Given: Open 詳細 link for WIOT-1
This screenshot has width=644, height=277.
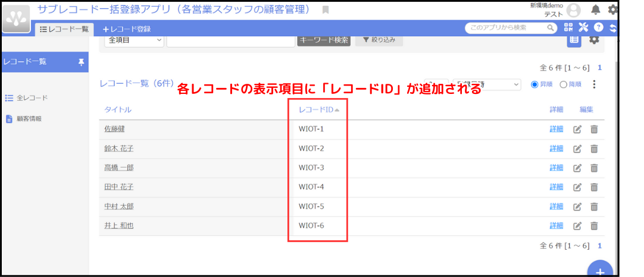Looking at the screenshot, I should click(x=557, y=129).
